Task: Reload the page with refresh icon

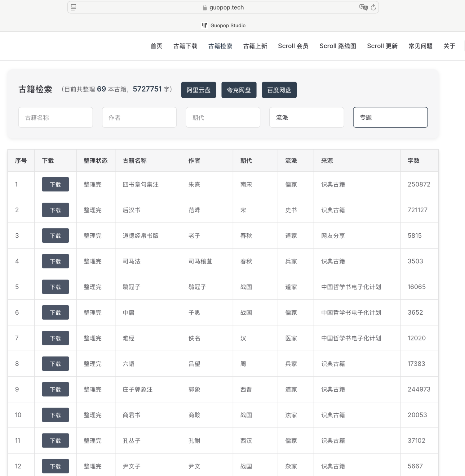Action: pos(374,7)
